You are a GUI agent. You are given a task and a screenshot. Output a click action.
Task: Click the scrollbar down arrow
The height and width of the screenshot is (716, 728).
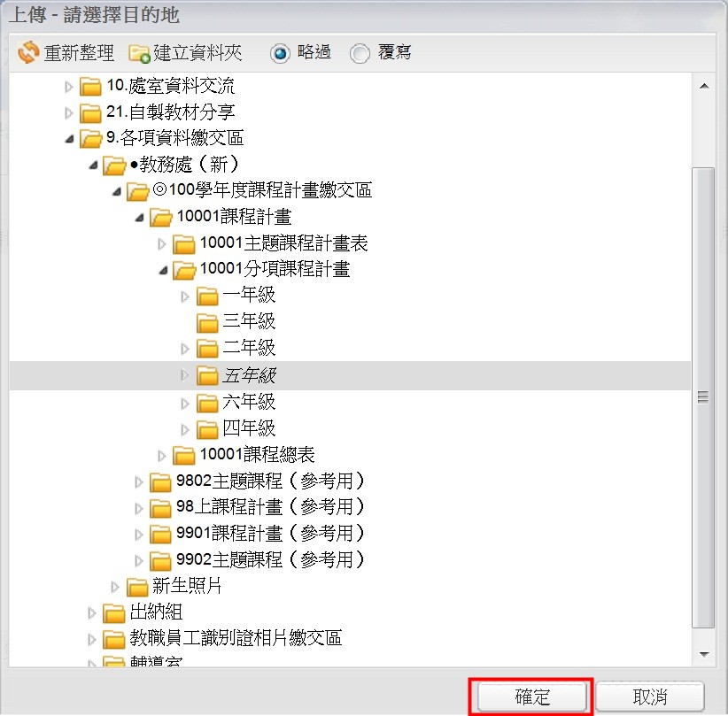(704, 654)
